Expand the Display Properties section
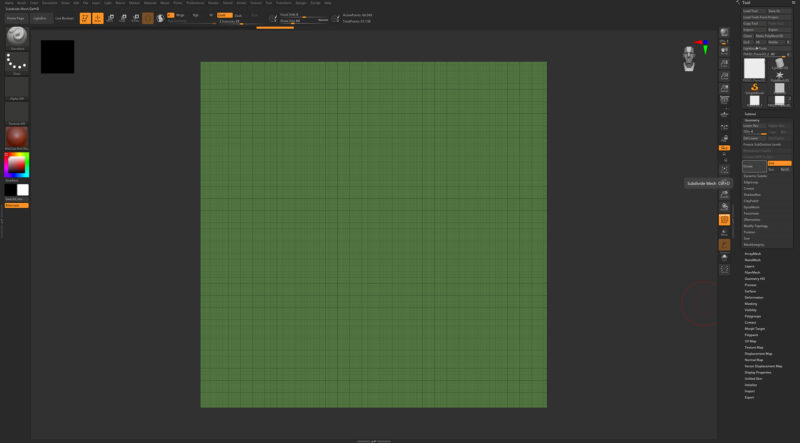 coord(758,373)
